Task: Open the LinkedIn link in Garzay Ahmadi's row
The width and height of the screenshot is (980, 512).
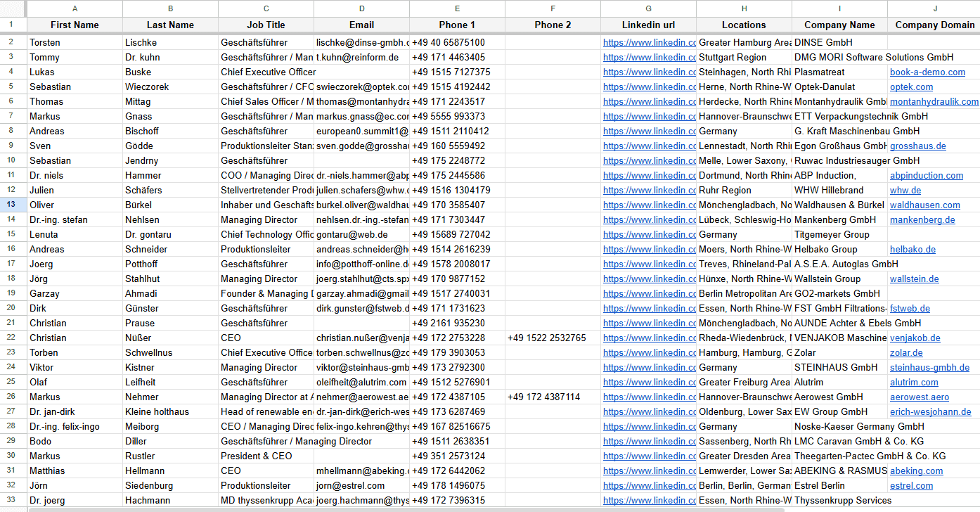Action: coord(650,293)
